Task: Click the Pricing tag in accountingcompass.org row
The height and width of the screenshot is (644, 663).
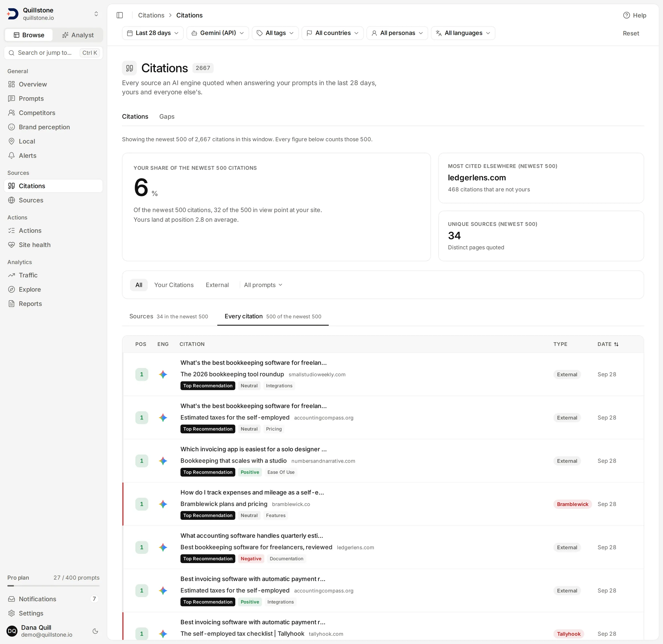Action: [273, 428]
